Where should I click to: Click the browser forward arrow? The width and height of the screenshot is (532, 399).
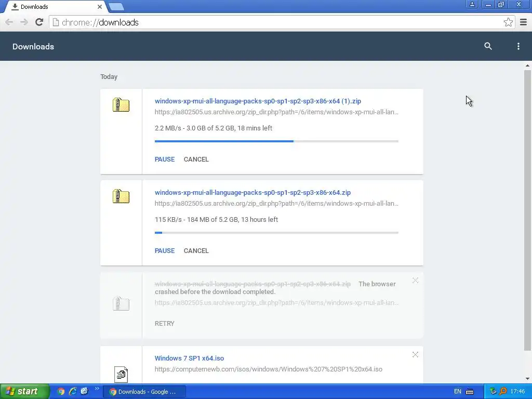(24, 22)
